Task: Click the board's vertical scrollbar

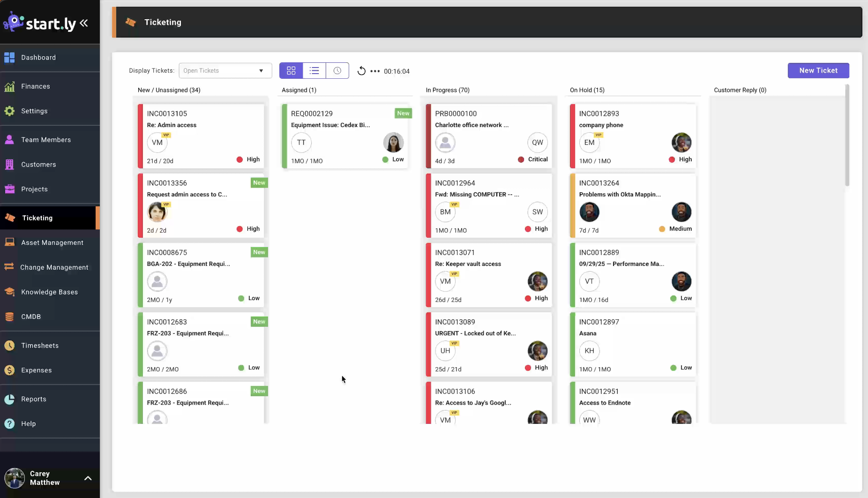Action: (847, 136)
